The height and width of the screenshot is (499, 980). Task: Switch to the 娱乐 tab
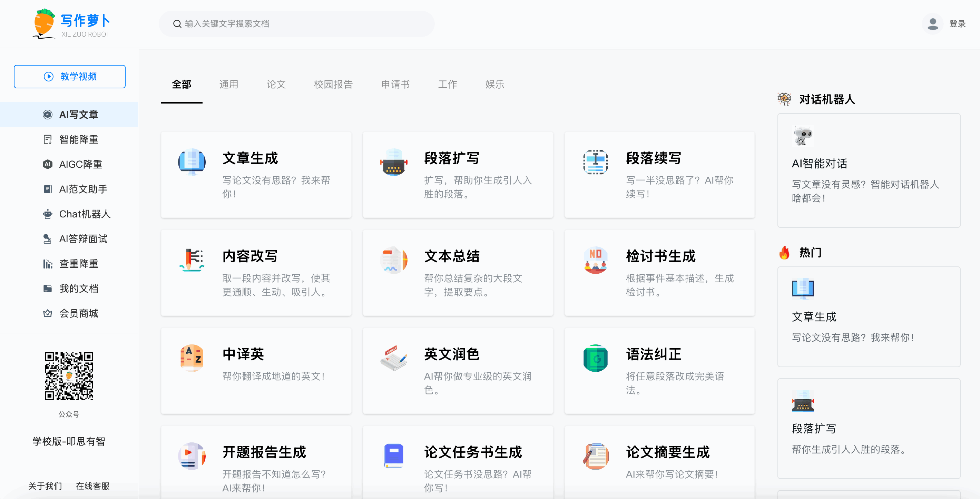click(494, 85)
